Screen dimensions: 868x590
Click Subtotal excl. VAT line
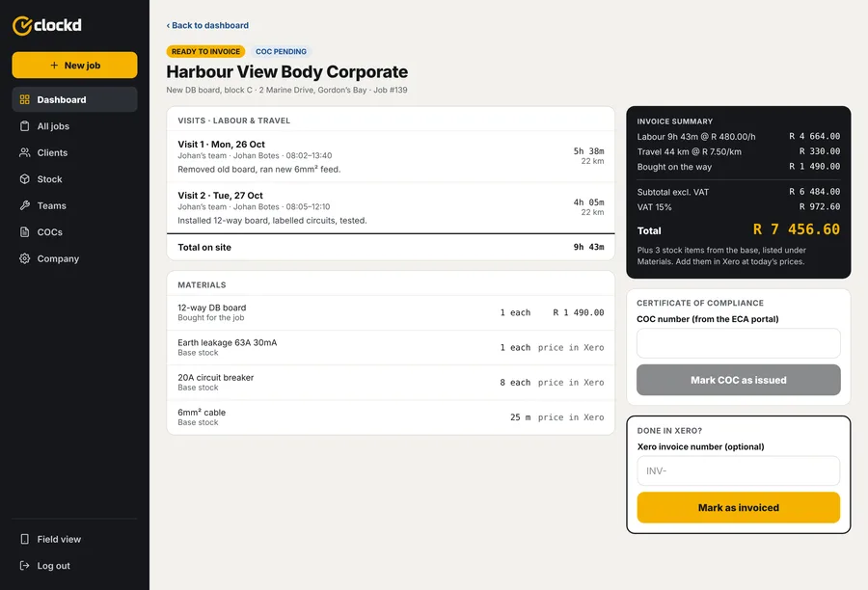coord(739,192)
